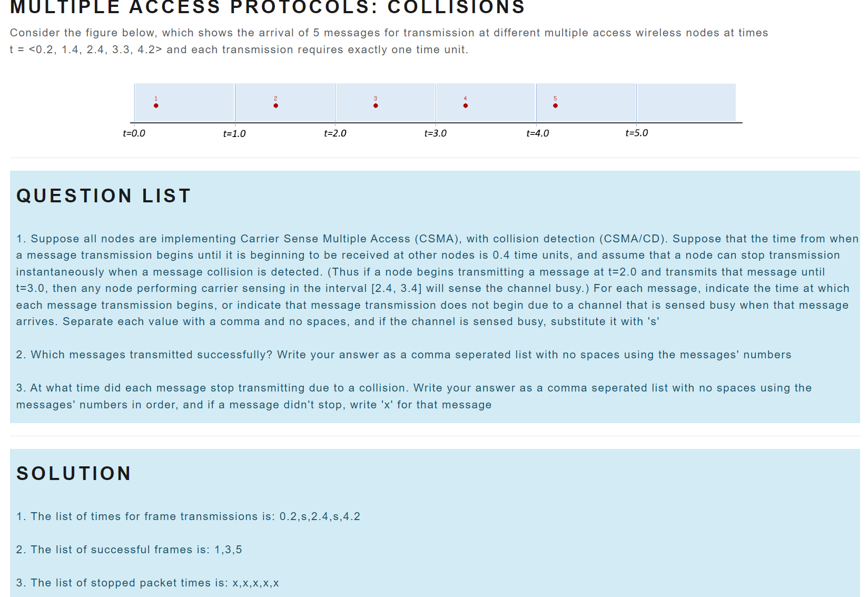The height and width of the screenshot is (597, 868).
Task: Click the t=4.0 timeline label
Action: (x=537, y=133)
